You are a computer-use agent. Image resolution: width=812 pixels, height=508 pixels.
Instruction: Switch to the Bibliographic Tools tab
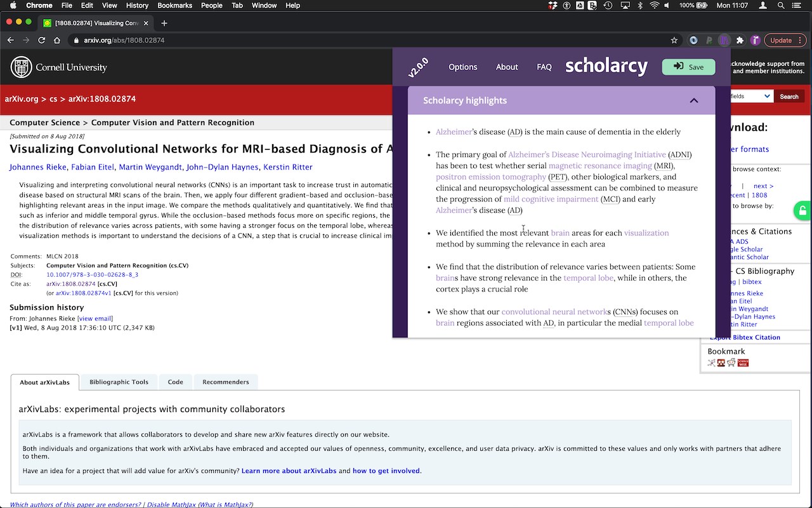pos(119,382)
